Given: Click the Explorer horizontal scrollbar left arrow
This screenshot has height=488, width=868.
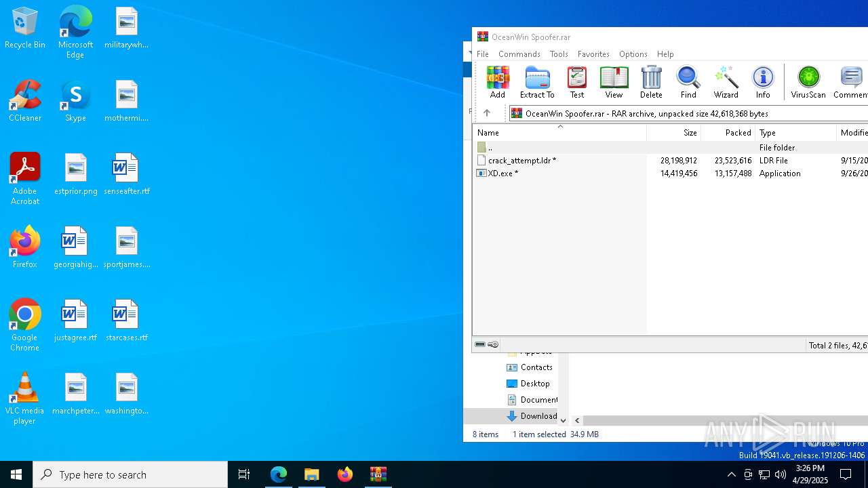Looking at the screenshot, I should click(577, 420).
